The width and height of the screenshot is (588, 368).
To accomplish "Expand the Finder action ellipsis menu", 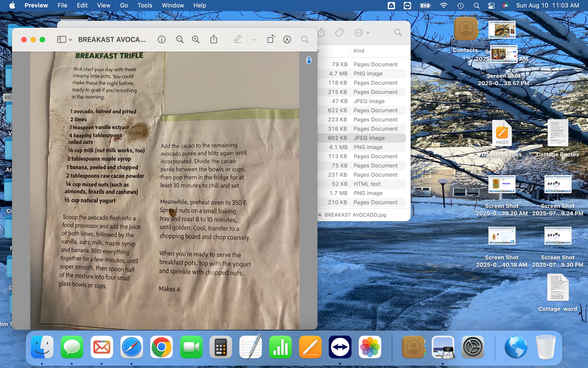I will coord(362,33).
